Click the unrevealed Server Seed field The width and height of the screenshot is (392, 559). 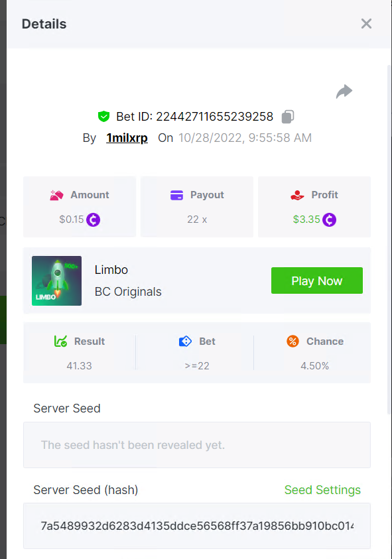[197, 445]
